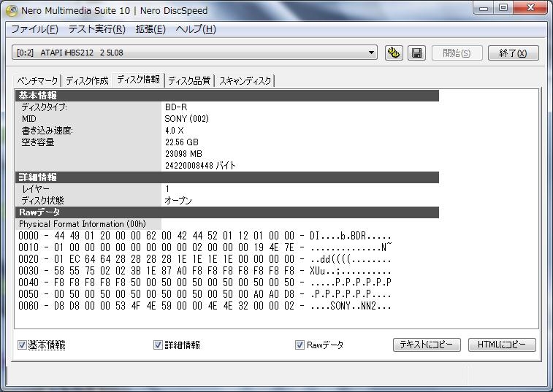
Task: Click the drive options wrench icon
Action: pyautogui.click(x=394, y=53)
